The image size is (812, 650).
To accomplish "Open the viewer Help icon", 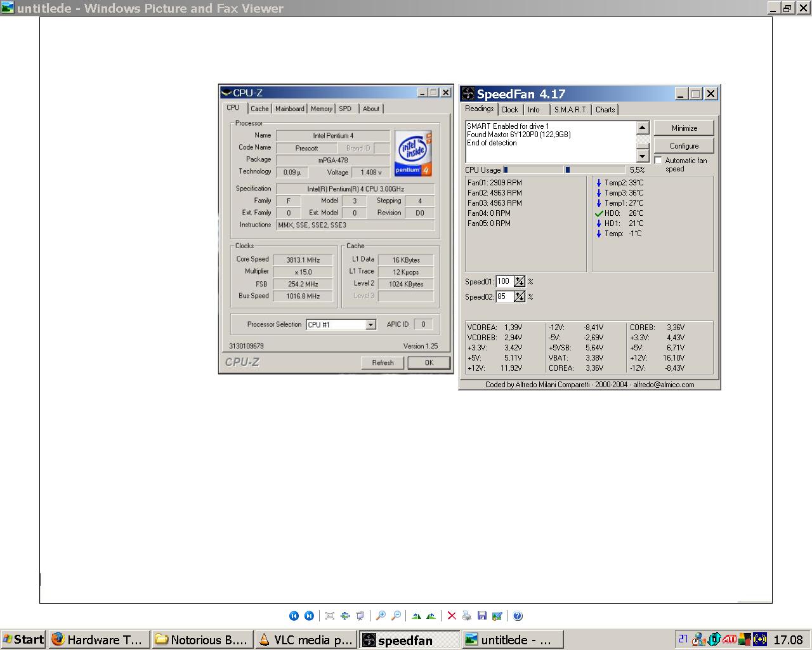I will click(x=518, y=616).
